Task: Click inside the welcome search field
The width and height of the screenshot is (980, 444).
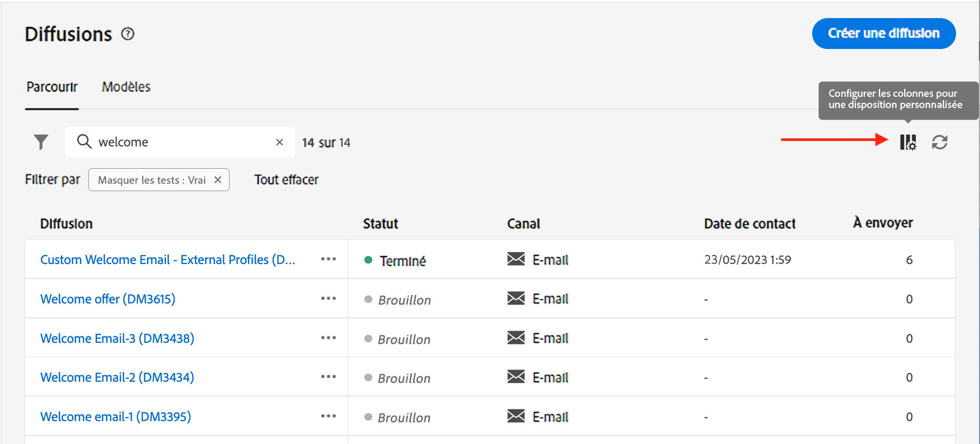Action: (x=181, y=142)
